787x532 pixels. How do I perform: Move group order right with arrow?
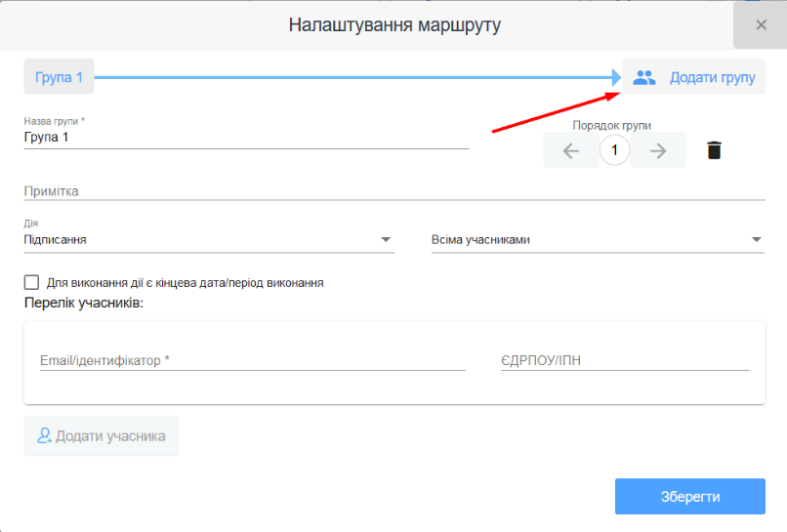click(658, 150)
